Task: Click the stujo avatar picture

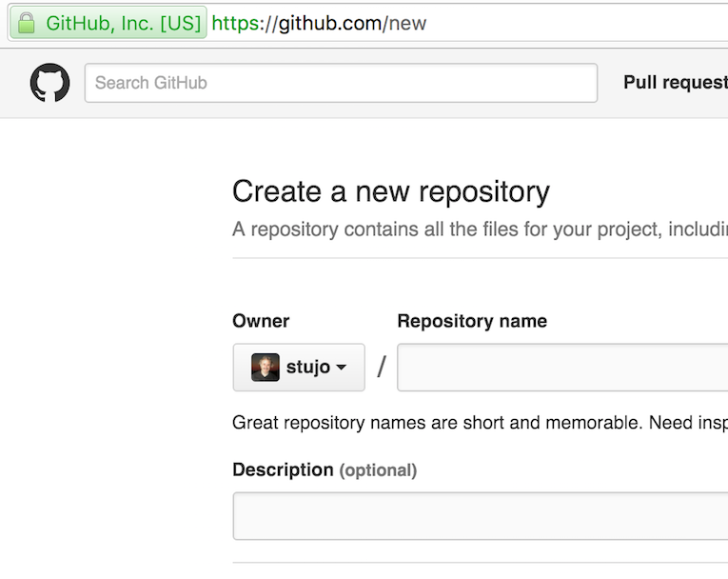Action: coord(265,368)
